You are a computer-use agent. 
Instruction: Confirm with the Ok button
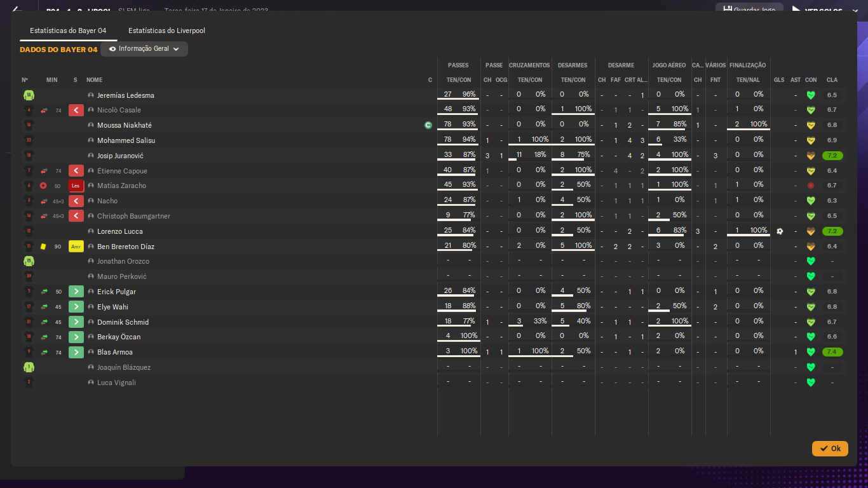tap(830, 449)
